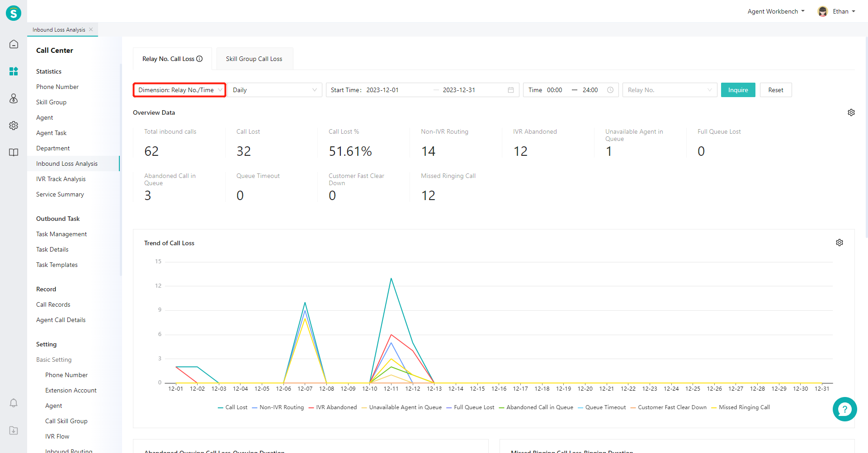
Task: Open the download folder icon in left rail
Action: (x=14, y=430)
